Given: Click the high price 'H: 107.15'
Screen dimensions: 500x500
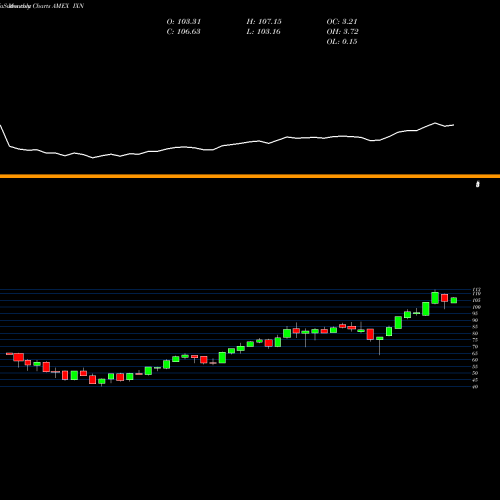Looking at the screenshot, I should click(264, 22).
